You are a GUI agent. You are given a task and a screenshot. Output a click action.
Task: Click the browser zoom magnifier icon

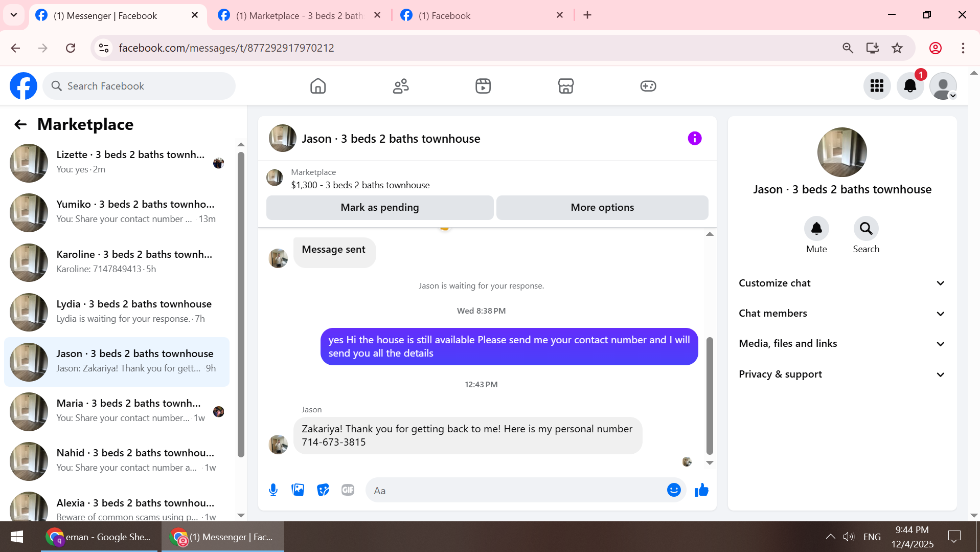848,48
